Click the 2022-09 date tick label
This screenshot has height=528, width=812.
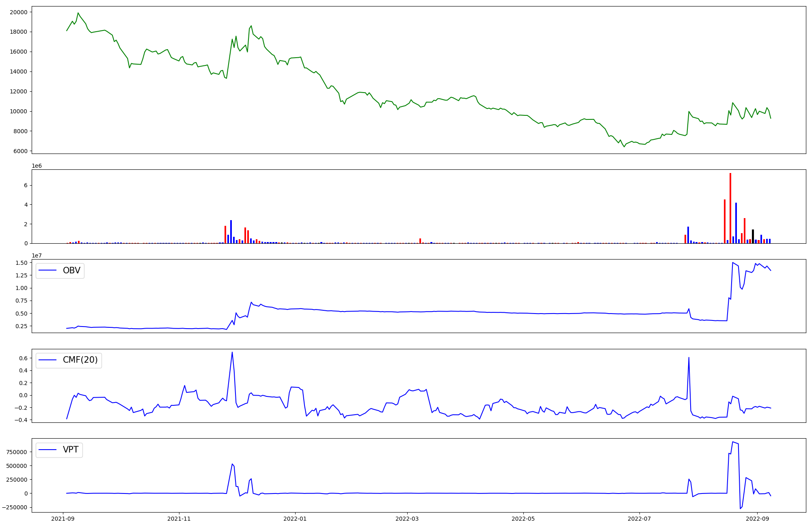(x=758, y=519)
